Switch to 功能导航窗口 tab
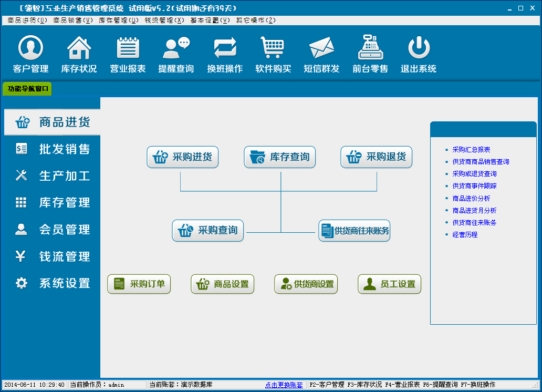This screenshot has height=392, width=542. (28, 89)
